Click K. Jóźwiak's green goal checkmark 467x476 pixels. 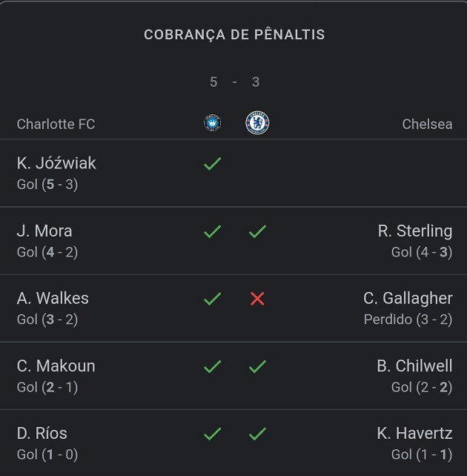(x=213, y=164)
